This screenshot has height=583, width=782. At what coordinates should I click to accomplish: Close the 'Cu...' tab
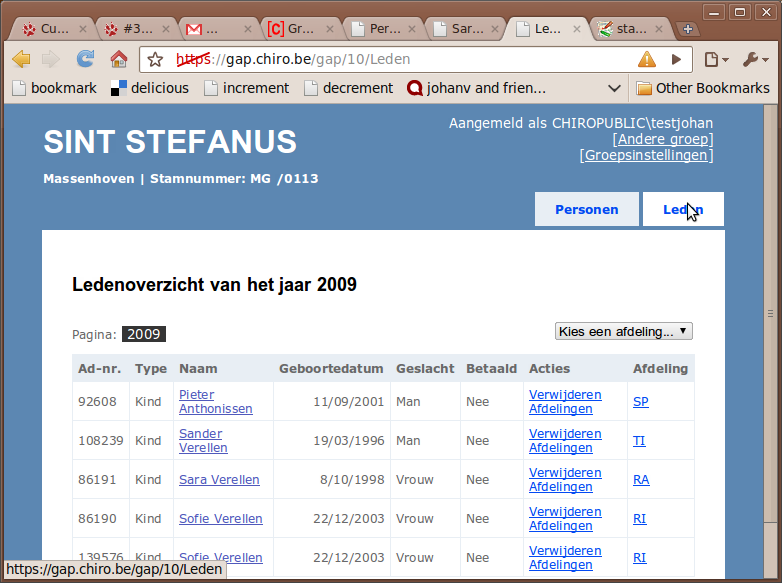coord(83,29)
